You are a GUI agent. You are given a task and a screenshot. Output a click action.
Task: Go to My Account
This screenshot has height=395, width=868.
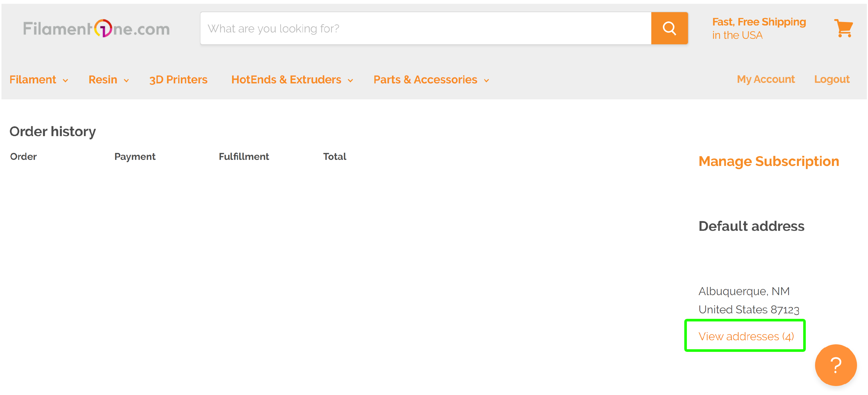coord(766,79)
